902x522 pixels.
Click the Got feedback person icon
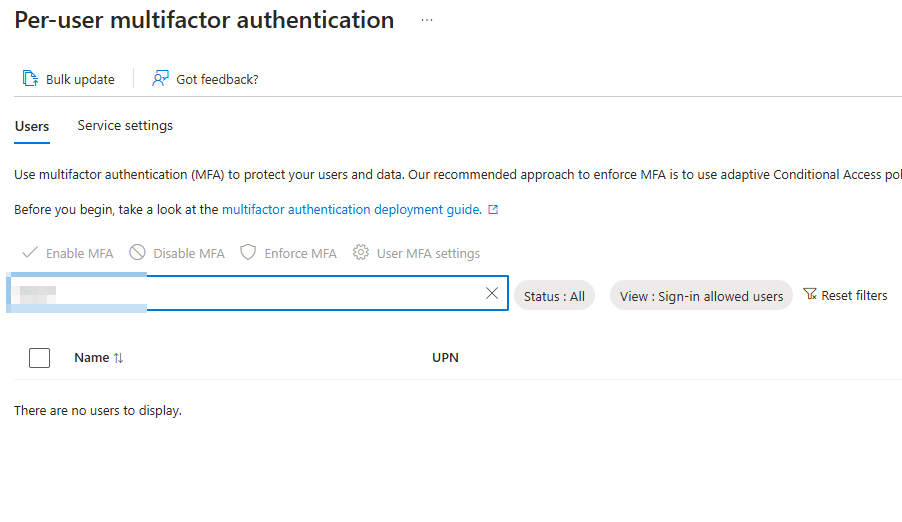pos(160,79)
